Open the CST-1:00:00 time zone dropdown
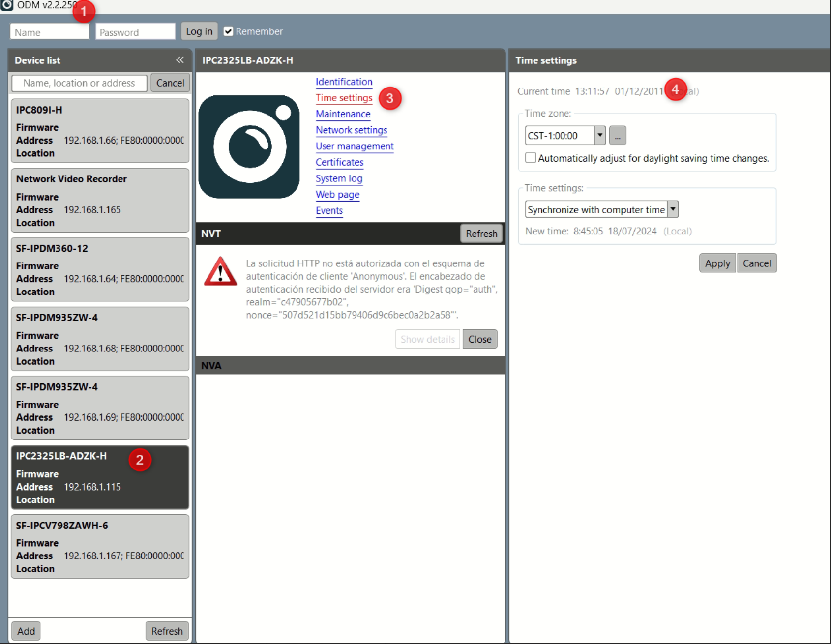Screen dimensions: 831x644 click(599, 135)
